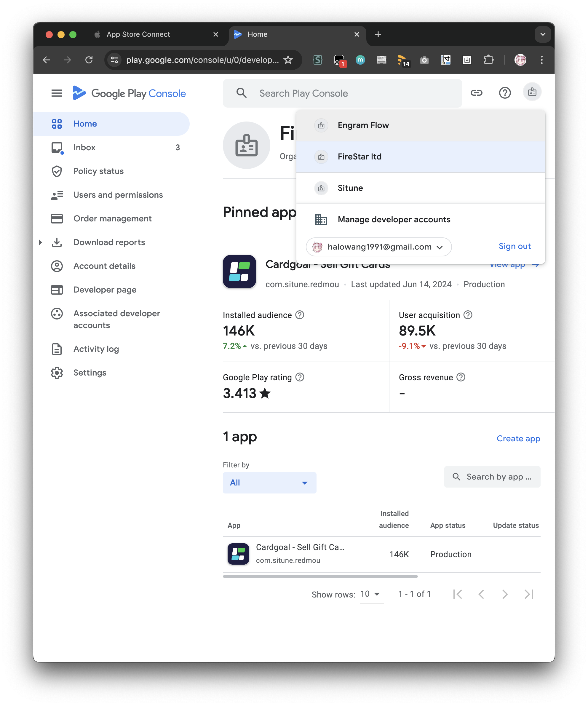588x706 pixels.
Task: Click the Sign out link
Action: (514, 246)
